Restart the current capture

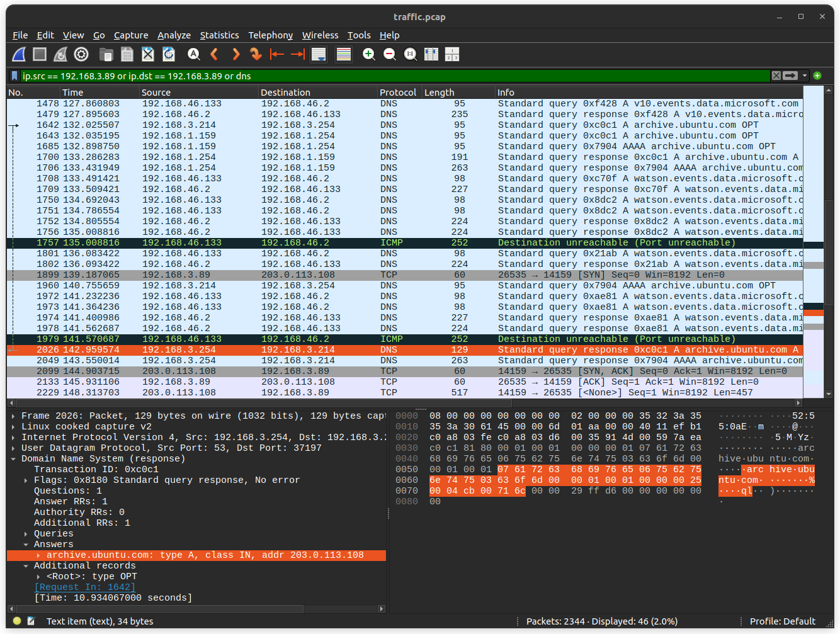pos(59,54)
